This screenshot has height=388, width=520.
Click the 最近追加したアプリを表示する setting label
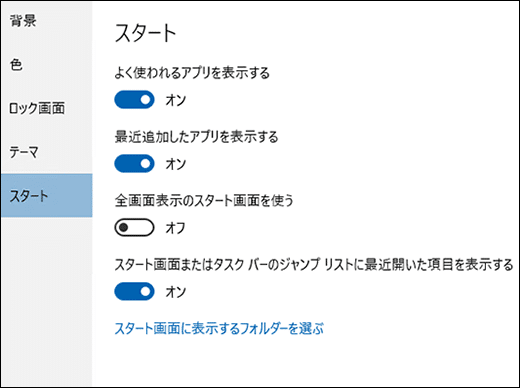(196, 136)
